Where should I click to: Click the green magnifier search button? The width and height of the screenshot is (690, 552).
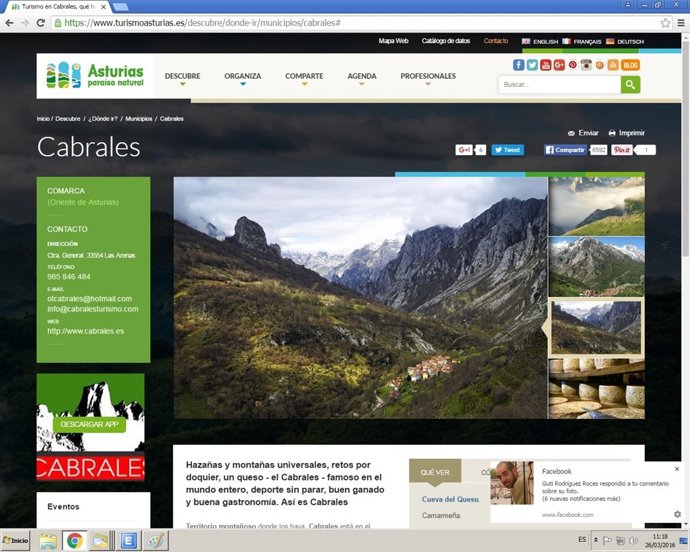click(630, 85)
